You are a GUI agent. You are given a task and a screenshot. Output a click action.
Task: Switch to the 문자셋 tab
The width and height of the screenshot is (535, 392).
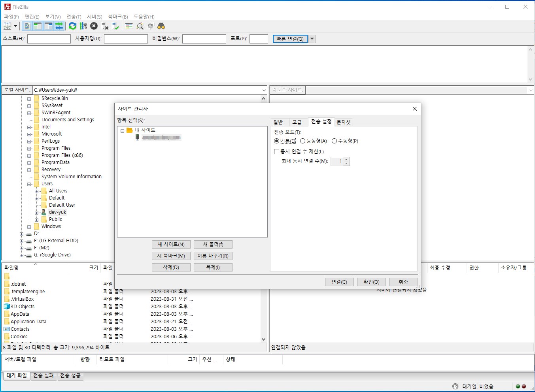click(344, 122)
